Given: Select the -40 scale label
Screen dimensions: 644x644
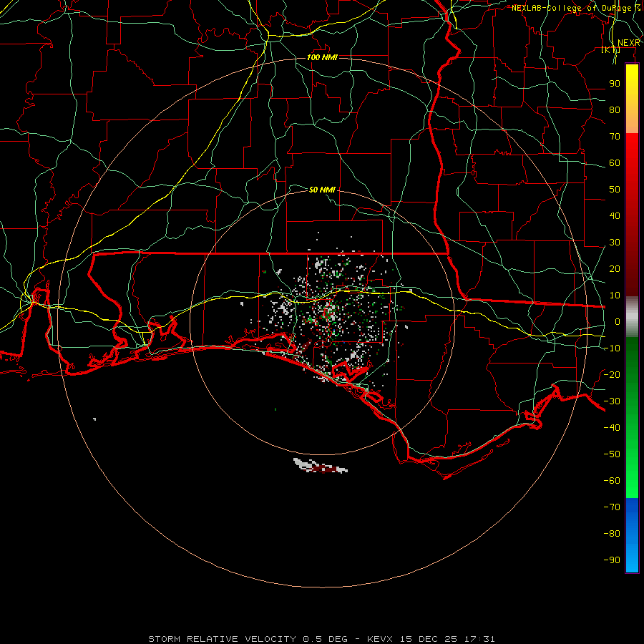Looking at the screenshot, I should [x=612, y=428].
